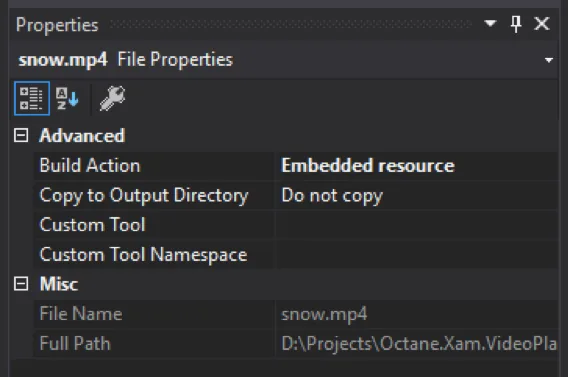Close the Properties panel
This screenshot has height=377, width=568.
coord(542,24)
